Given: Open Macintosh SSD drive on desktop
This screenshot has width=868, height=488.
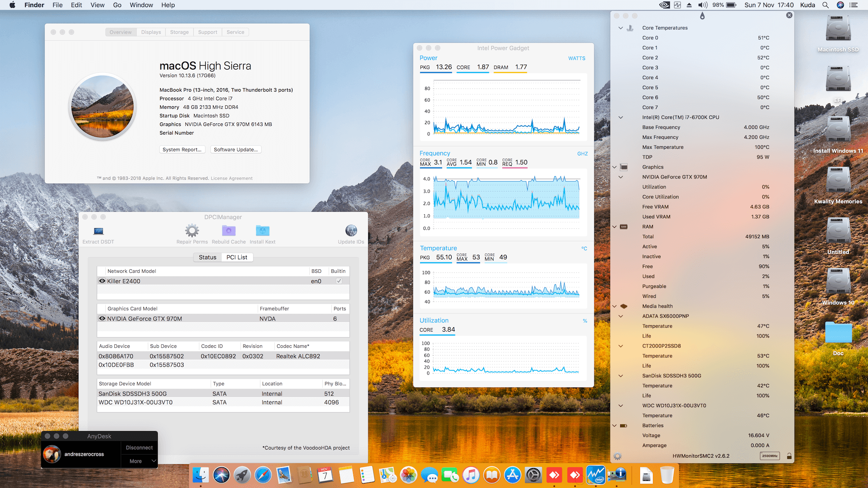Looking at the screenshot, I should click(838, 34).
